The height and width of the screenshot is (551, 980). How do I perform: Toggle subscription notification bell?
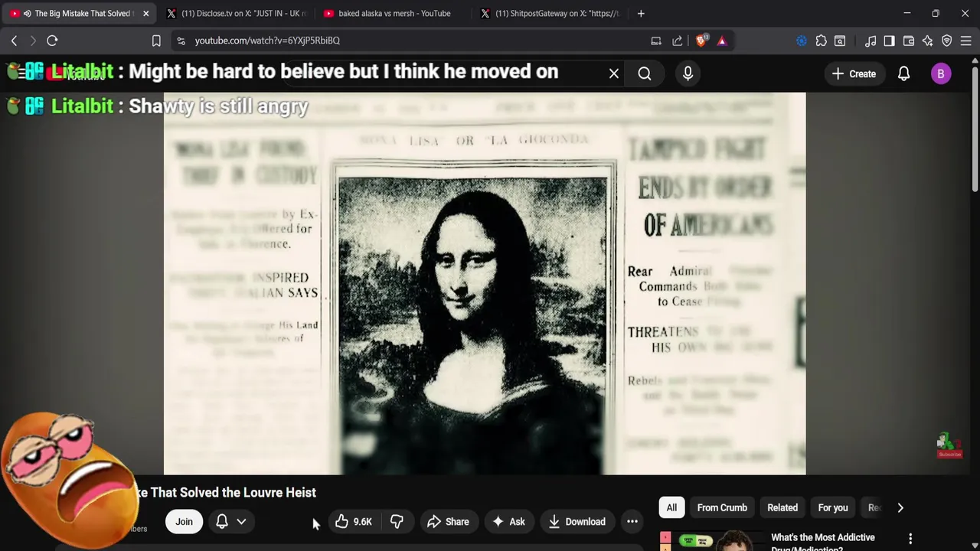point(222,522)
